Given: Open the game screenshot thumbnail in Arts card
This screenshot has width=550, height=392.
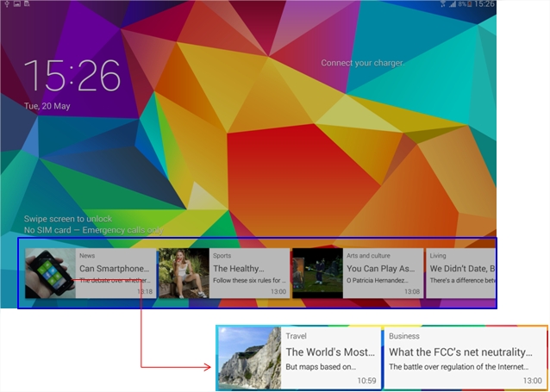Looking at the screenshot, I should (317, 273).
